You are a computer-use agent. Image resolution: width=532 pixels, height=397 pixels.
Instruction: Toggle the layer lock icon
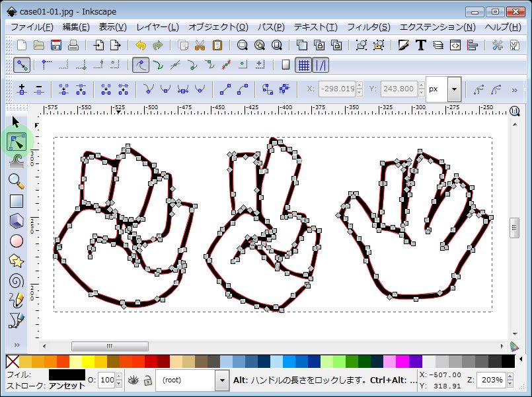149,380
